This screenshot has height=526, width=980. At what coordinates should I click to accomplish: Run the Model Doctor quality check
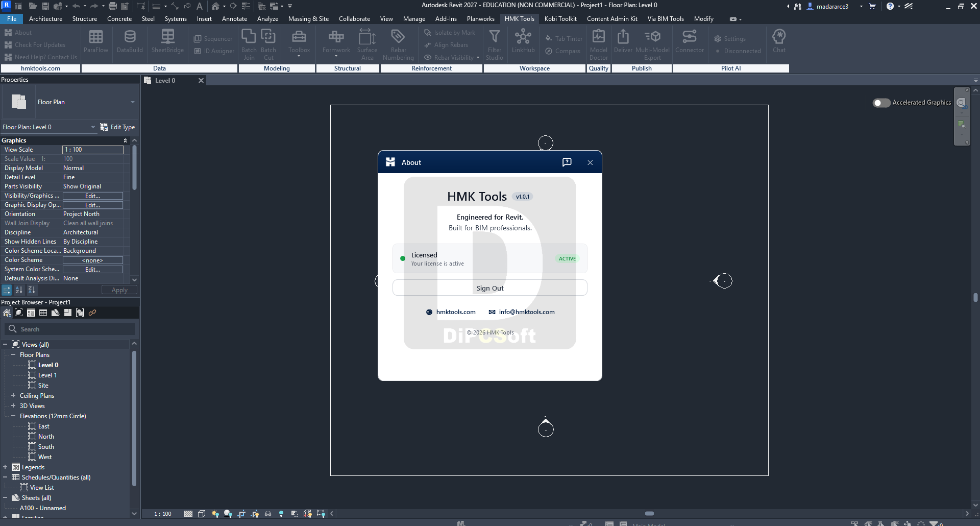pos(599,45)
